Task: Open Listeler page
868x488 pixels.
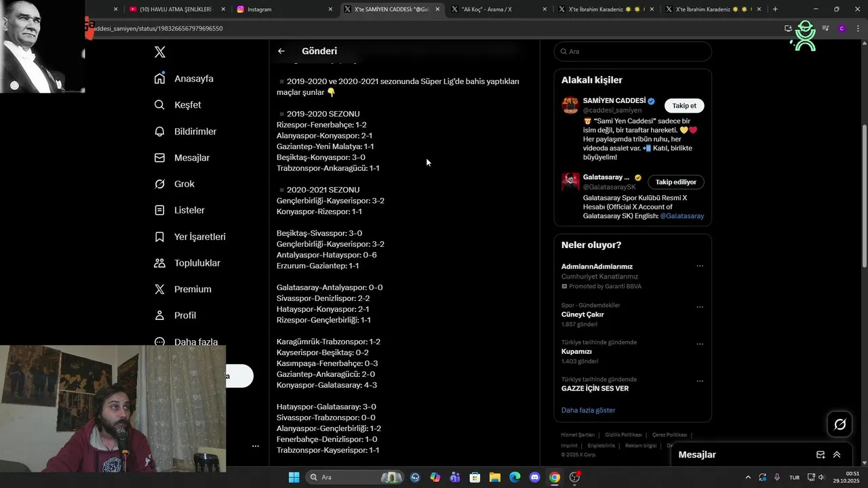Action: 179,210
